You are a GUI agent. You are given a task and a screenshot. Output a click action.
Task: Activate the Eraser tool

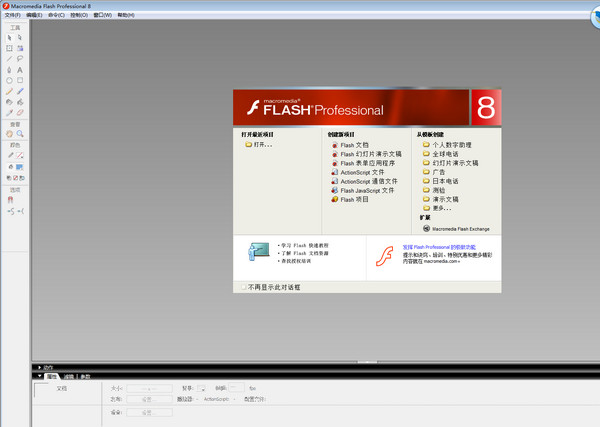20,113
